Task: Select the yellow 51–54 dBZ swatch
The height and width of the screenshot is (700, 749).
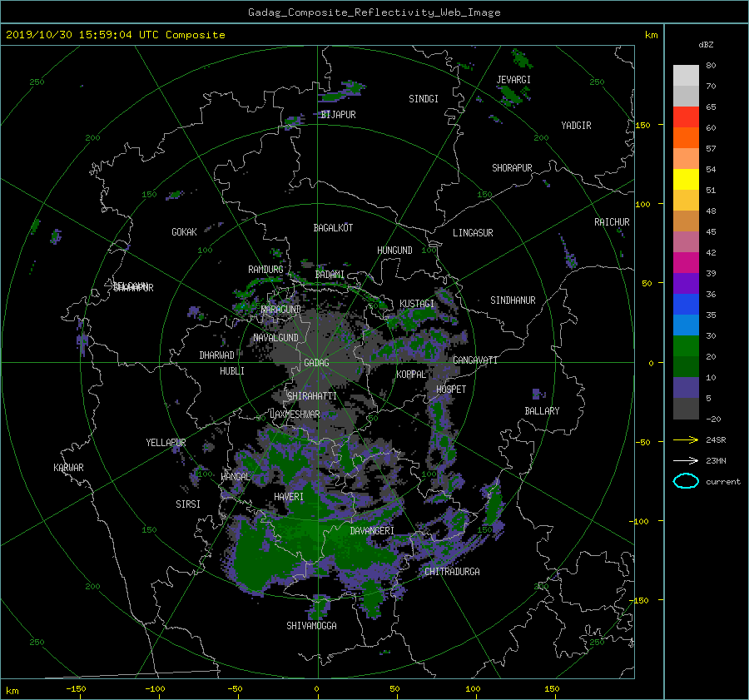Action: pos(686,180)
